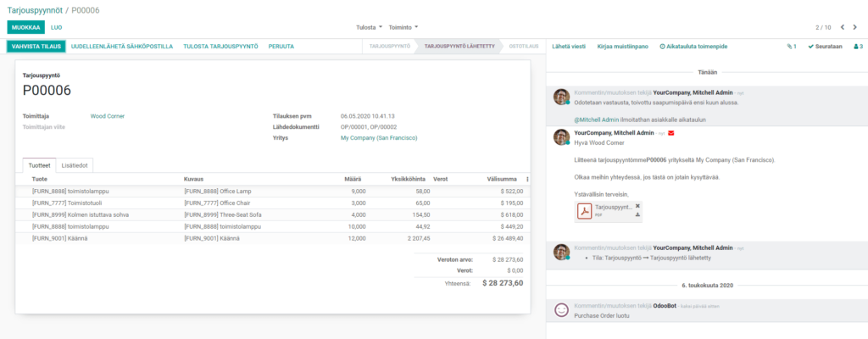Image resolution: width=868 pixels, height=339 pixels.
Task: Click Purchase Order luotu log message
Action: (x=602, y=316)
